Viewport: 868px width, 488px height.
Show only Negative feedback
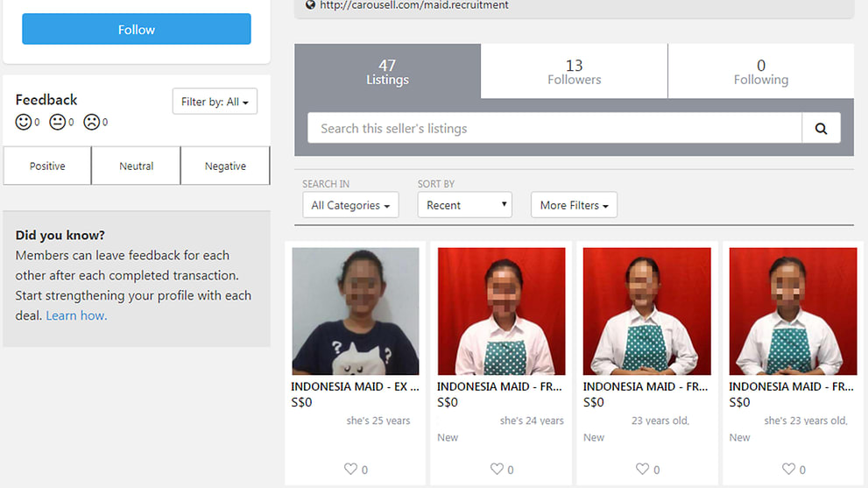click(x=225, y=166)
